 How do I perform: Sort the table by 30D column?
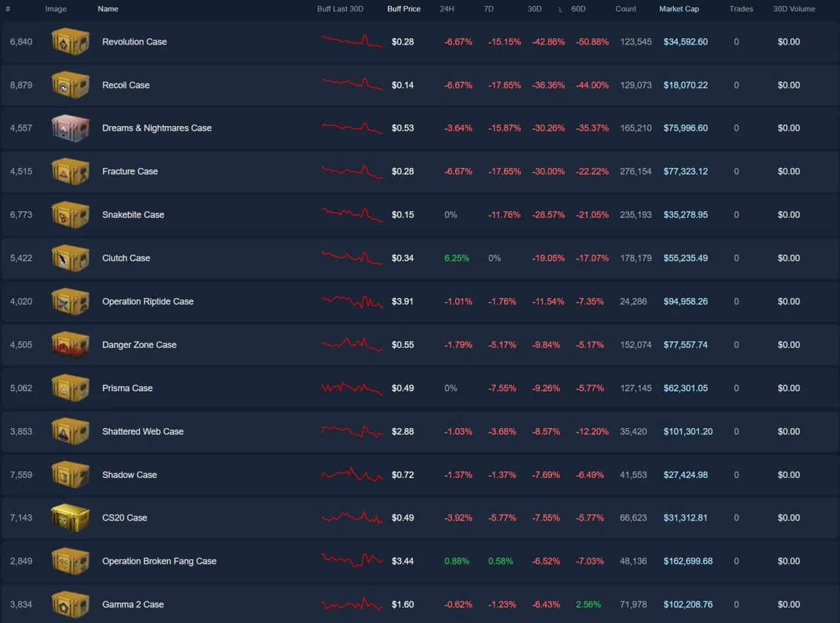[534, 9]
